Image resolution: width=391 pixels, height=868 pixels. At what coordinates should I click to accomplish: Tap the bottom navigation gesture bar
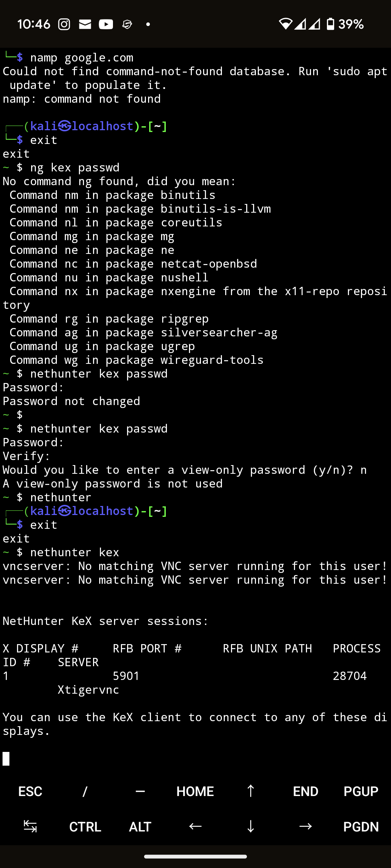(x=195, y=856)
